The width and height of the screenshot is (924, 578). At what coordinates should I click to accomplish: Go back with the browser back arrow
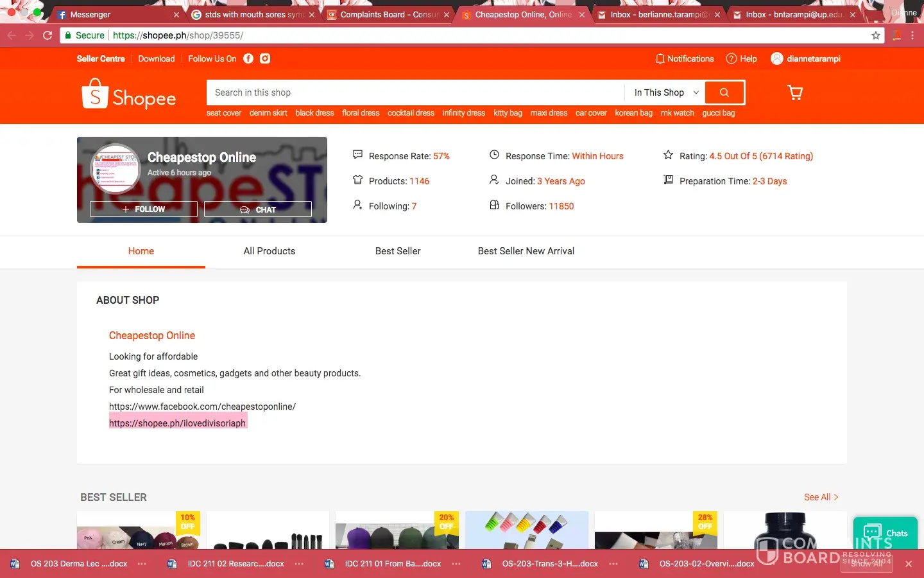click(x=12, y=35)
